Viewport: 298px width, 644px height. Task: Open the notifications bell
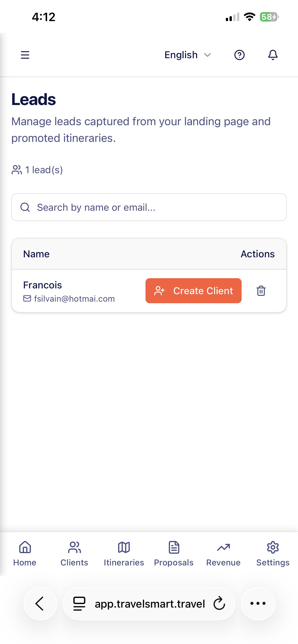pos(273,55)
